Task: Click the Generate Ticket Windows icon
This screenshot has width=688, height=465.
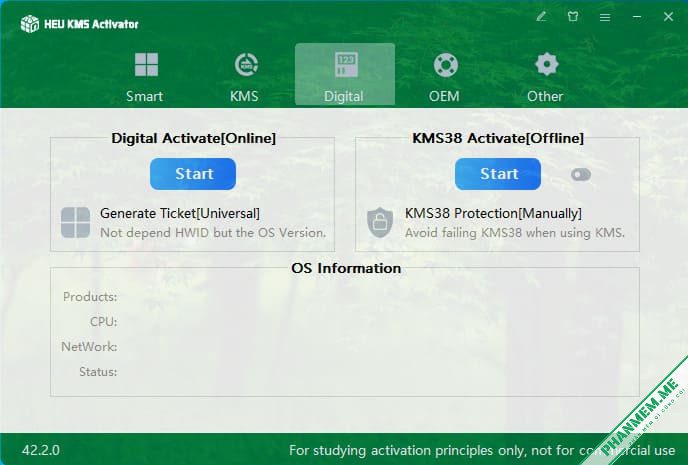Action: (75, 222)
